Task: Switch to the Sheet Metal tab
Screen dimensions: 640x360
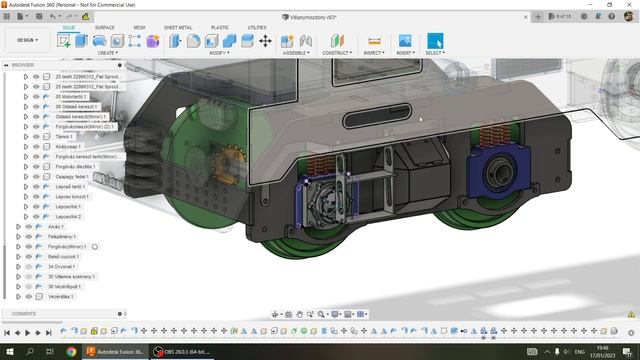Action: click(x=178, y=27)
